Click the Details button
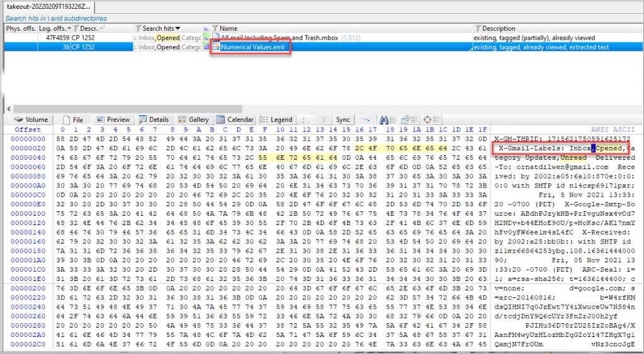Viewport: 644px width, 354px height. click(x=154, y=119)
